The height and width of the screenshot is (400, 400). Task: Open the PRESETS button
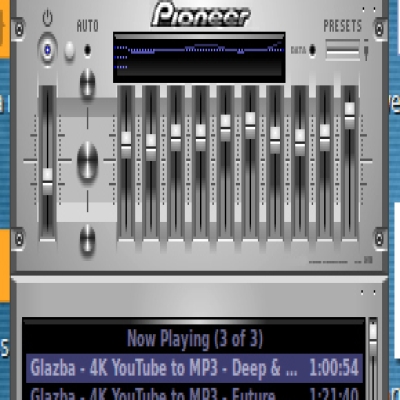click(x=343, y=50)
